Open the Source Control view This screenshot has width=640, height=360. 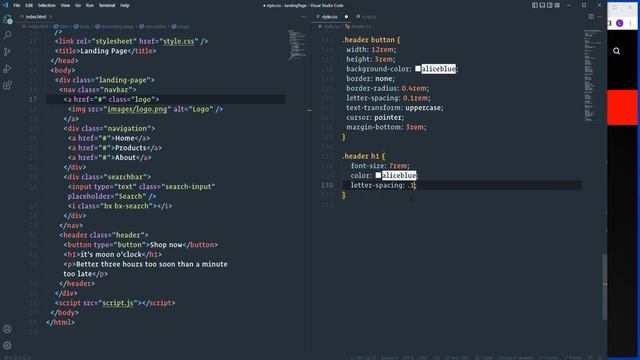pos(7,52)
